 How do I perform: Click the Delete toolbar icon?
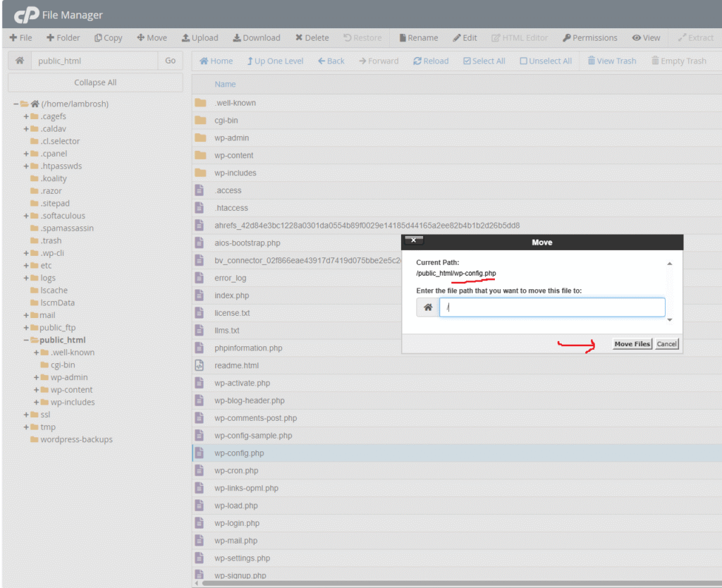point(299,38)
